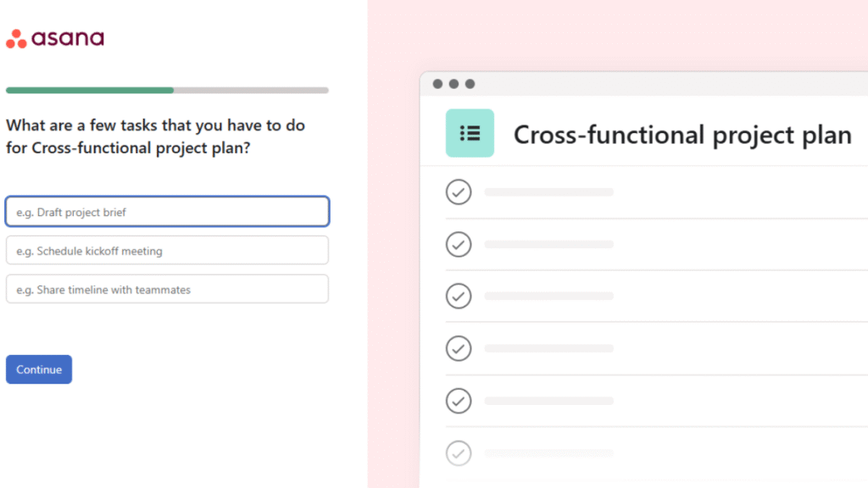The width and height of the screenshot is (868, 488).
Task: Click the Asana logo icon
Action: (14, 37)
